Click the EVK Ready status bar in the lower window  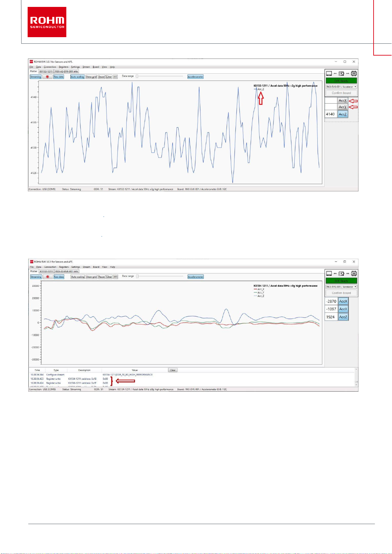tap(341, 281)
